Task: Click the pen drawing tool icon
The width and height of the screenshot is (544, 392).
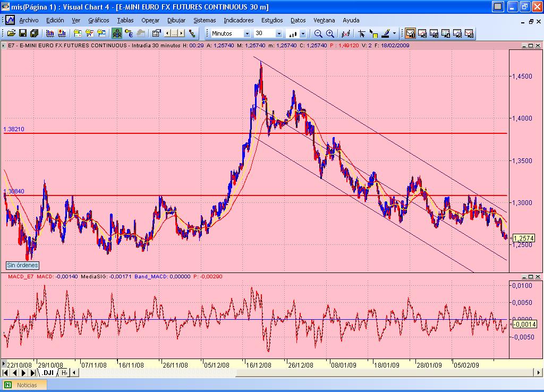Action: [385, 33]
